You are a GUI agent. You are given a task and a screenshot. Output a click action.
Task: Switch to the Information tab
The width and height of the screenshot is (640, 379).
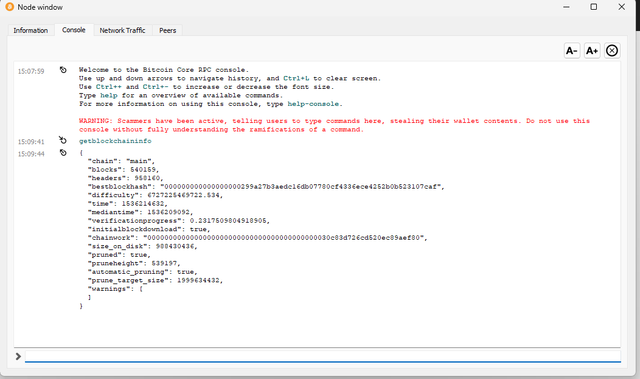pyautogui.click(x=31, y=30)
